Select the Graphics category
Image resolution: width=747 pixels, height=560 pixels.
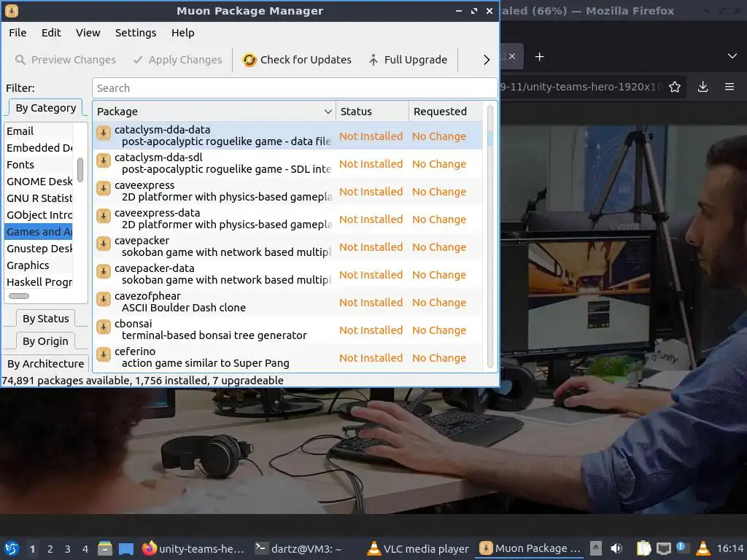click(39, 265)
